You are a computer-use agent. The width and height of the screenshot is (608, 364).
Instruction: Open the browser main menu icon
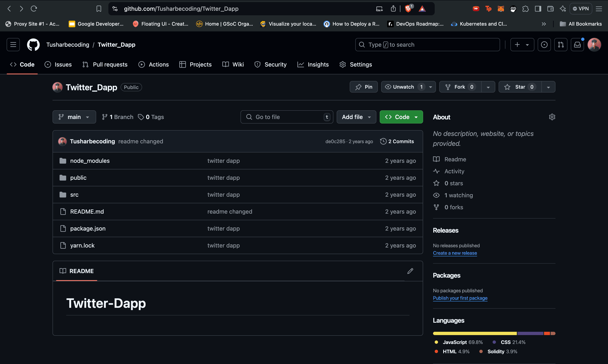[599, 9]
